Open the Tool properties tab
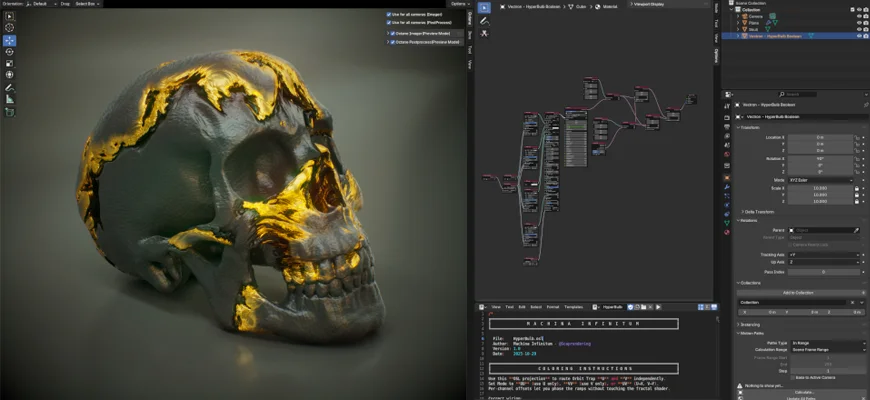 pyautogui.click(x=727, y=105)
